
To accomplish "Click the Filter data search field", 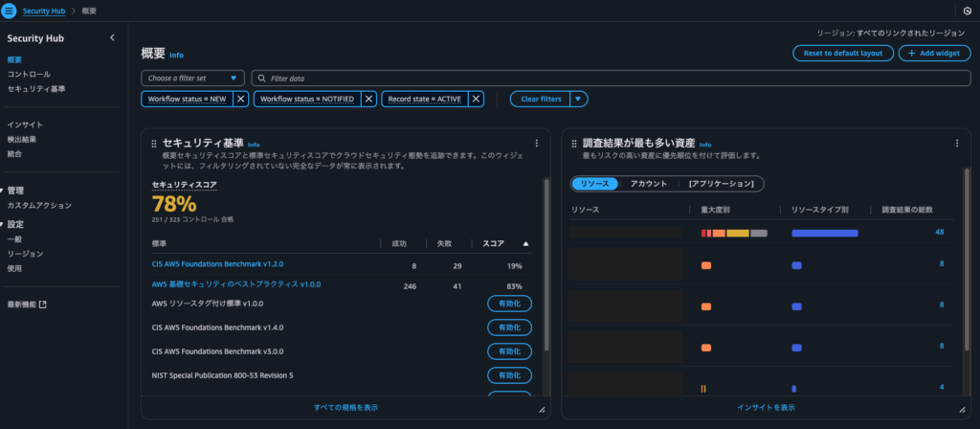I will (611, 79).
